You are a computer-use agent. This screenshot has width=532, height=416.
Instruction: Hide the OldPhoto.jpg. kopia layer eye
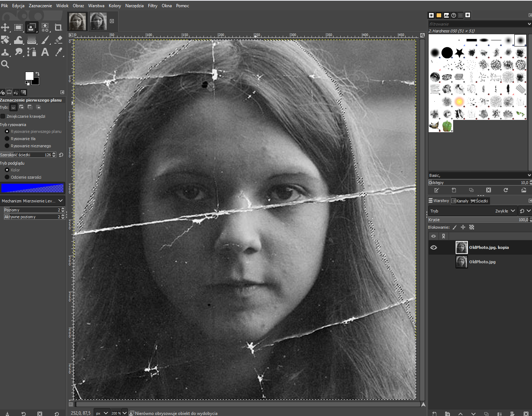(x=434, y=247)
